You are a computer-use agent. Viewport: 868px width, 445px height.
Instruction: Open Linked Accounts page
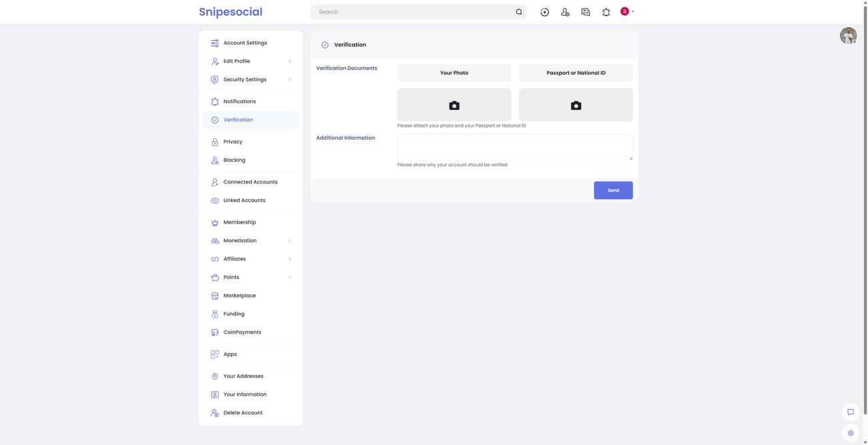251,200
